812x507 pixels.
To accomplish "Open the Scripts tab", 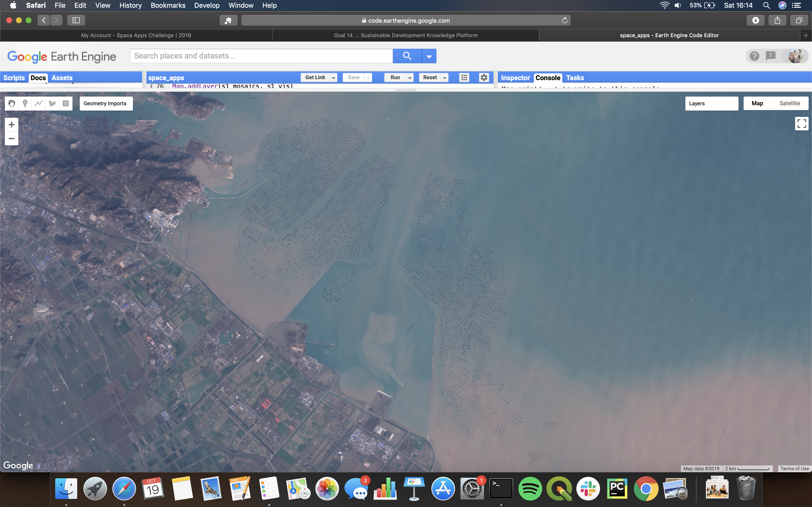I will pyautogui.click(x=14, y=78).
